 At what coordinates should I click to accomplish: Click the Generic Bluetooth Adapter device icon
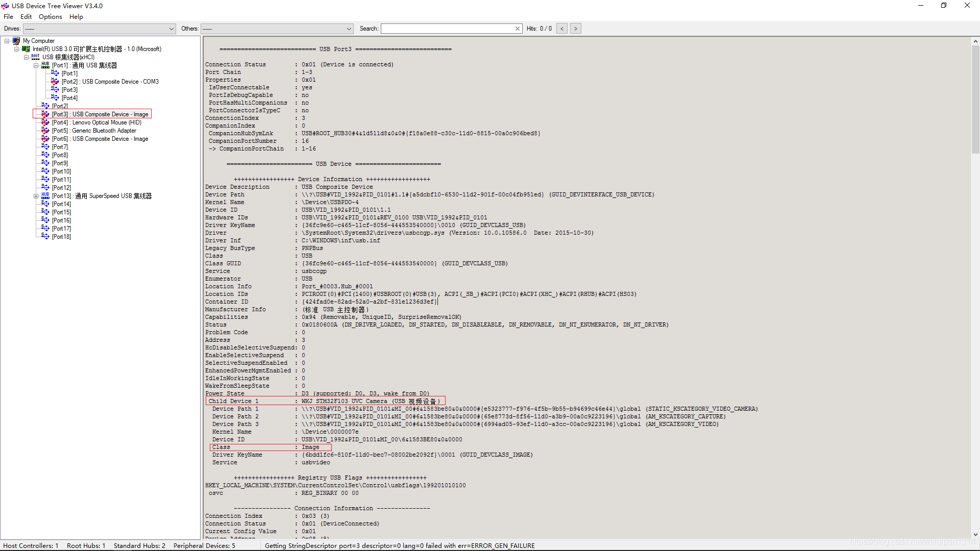pos(45,131)
